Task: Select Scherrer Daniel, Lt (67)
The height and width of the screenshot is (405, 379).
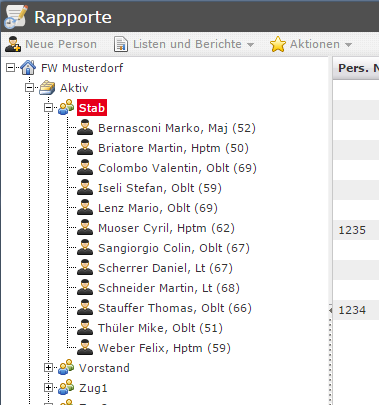Action: click(x=165, y=268)
